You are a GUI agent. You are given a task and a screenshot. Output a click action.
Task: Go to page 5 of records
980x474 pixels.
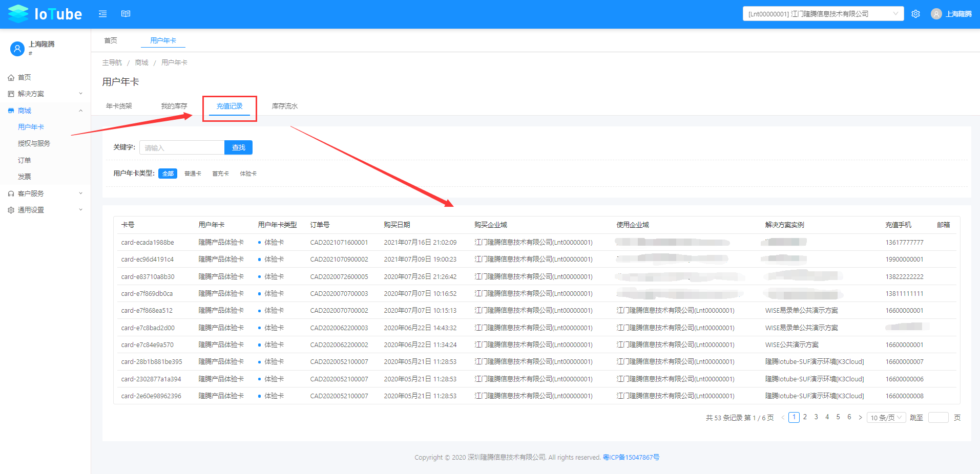(x=838, y=417)
